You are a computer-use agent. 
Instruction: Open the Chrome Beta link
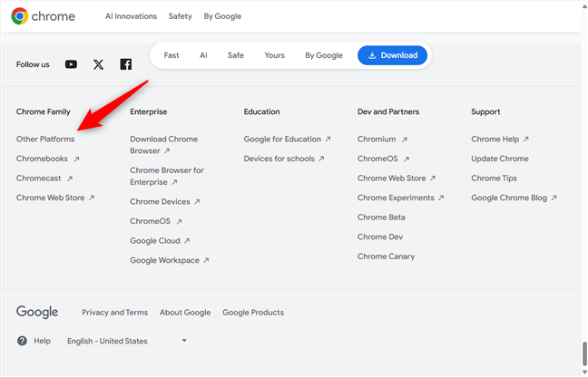(x=381, y=217)
